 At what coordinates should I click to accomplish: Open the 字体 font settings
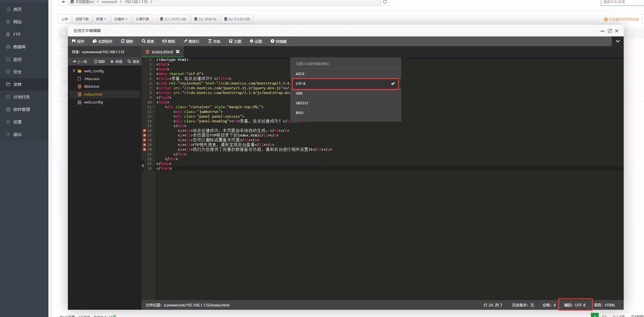click(214, 41)
